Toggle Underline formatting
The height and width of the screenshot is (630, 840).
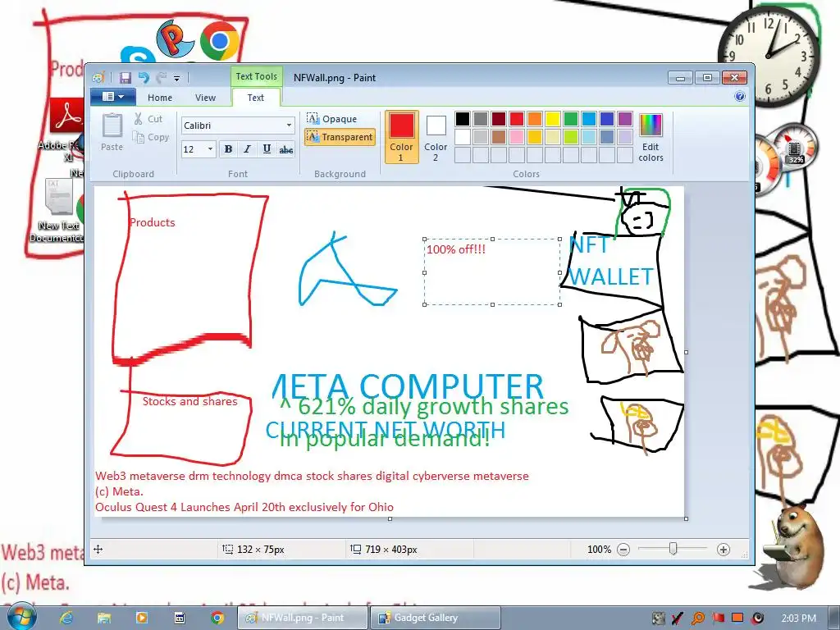(x=267, y=149)
